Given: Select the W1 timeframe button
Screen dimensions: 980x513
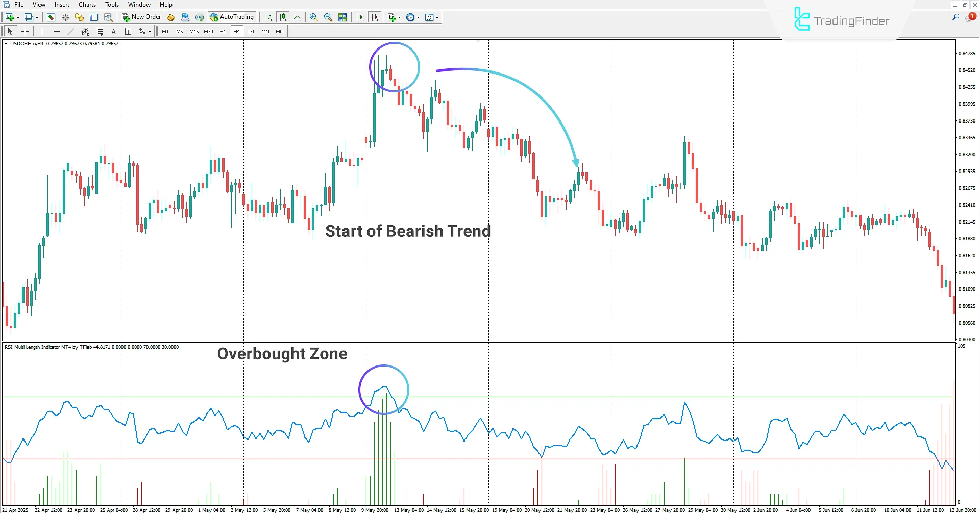Looking at the screenshot, I should 266,31.
